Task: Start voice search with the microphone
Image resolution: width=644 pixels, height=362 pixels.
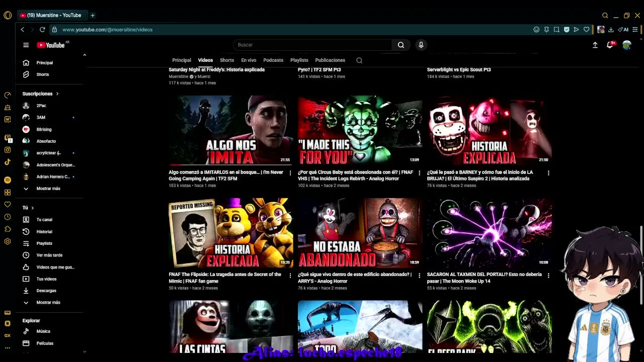Action: pyautogui.click(x=421, y=45)
